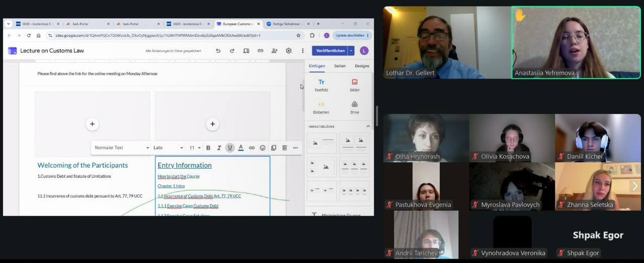Select Anastasiia Yefremova's video tile
644x263 pixels.
tap(576, 42)
